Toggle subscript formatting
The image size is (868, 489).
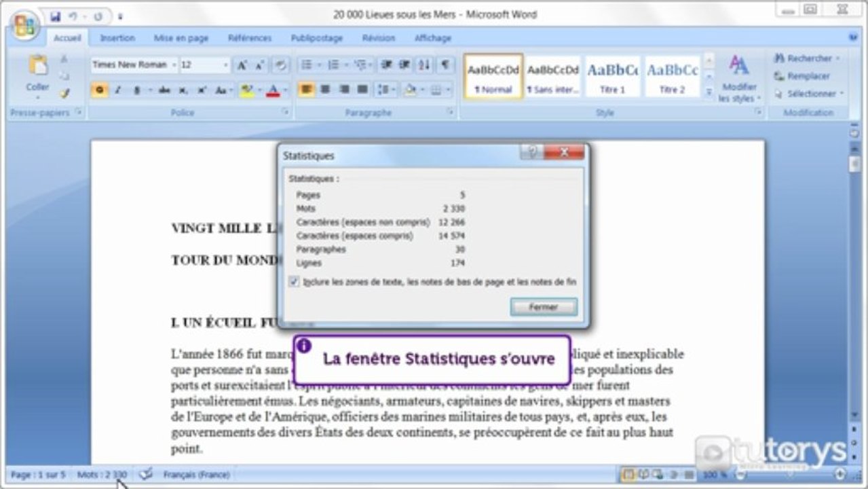183,90
